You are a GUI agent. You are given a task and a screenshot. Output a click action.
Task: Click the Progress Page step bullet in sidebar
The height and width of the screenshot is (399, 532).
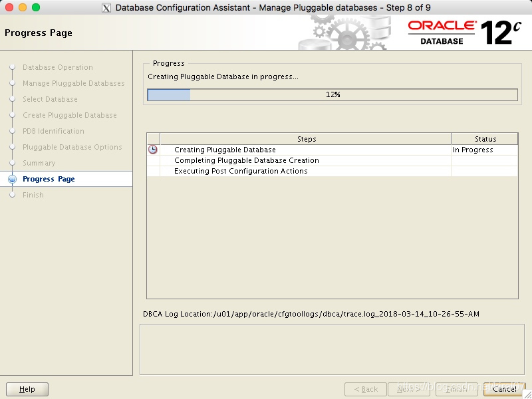point(12,179)
